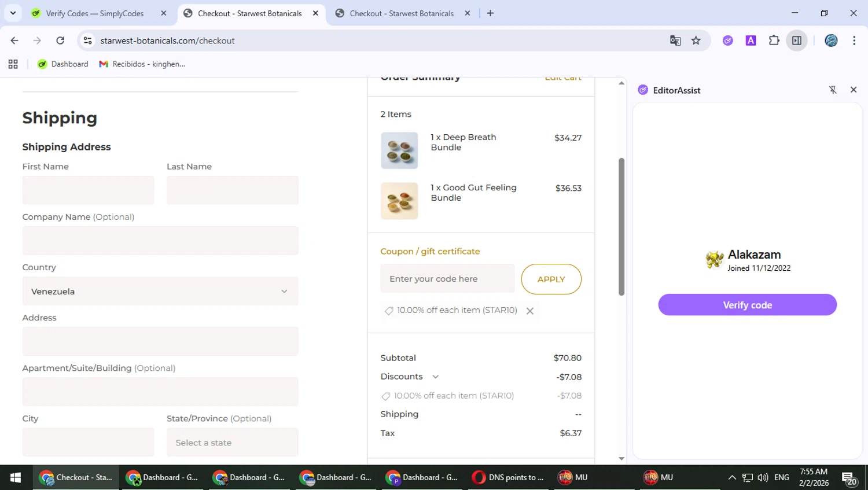
Task: Click the Verify code button
Action: (747, 305)
